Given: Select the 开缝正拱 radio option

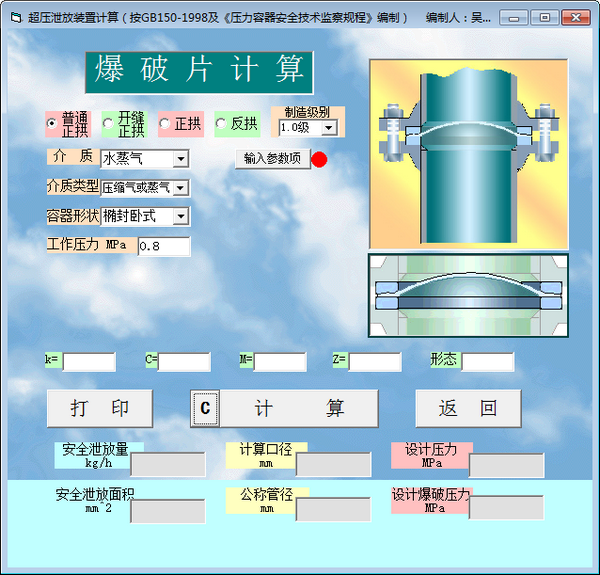Looking at the screenshot, I should 108,124.
